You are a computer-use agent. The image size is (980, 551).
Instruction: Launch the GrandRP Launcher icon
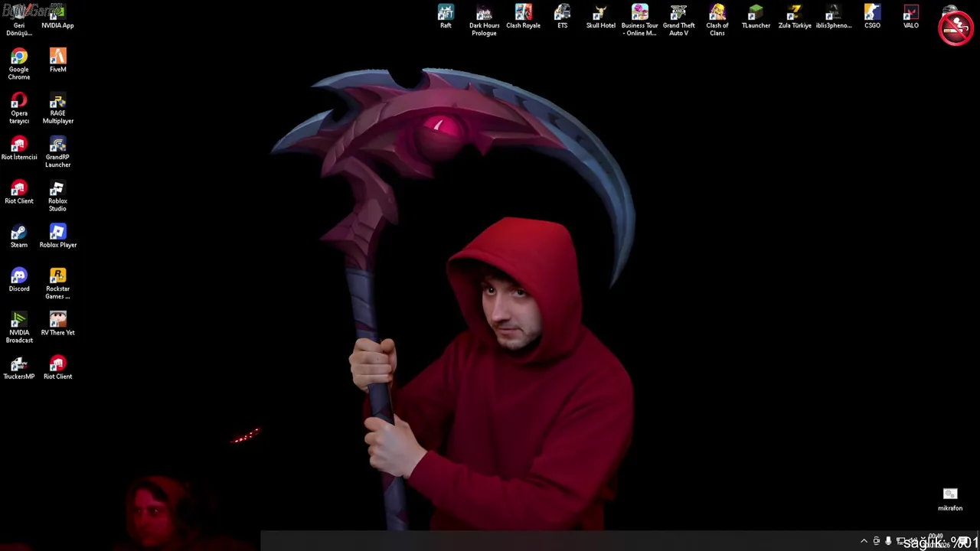57,152
